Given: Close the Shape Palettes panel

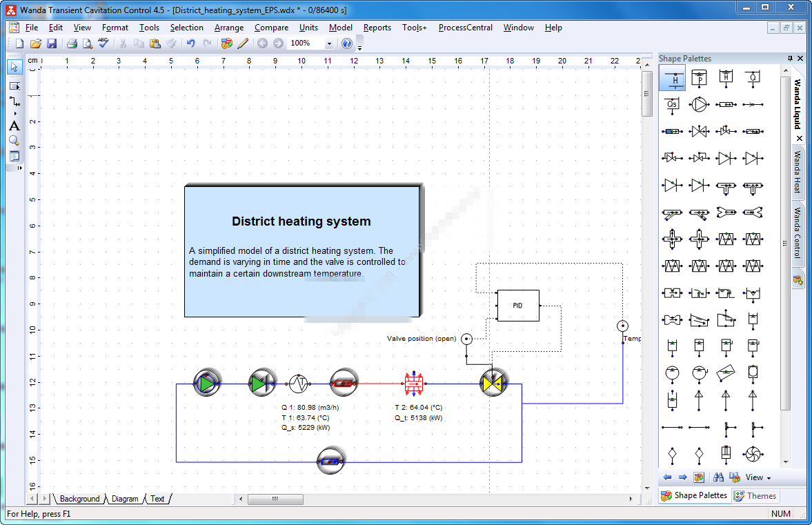Looking at the screenshot, I should (800, 59).
